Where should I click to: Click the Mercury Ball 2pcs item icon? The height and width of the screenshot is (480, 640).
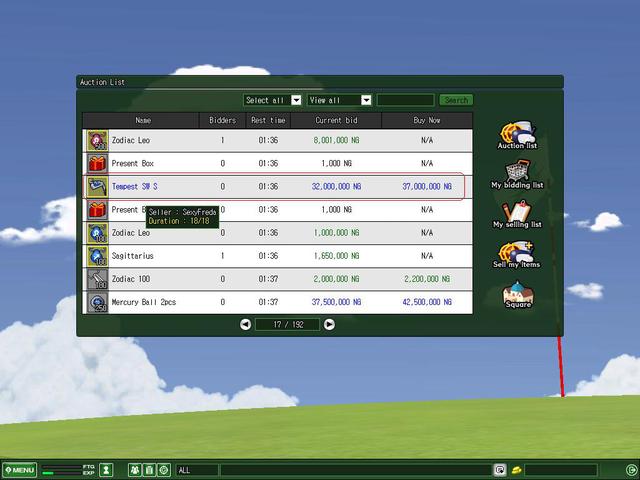(97, 302)
